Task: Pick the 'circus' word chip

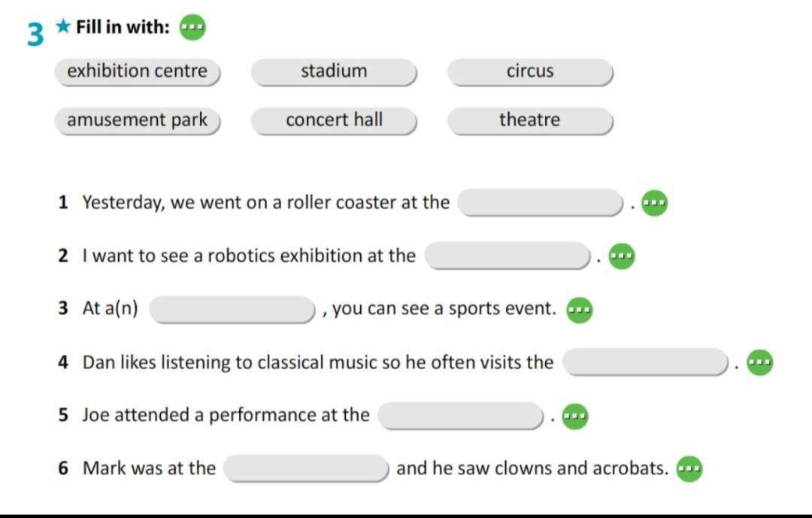Action: [x=530, y=71]
